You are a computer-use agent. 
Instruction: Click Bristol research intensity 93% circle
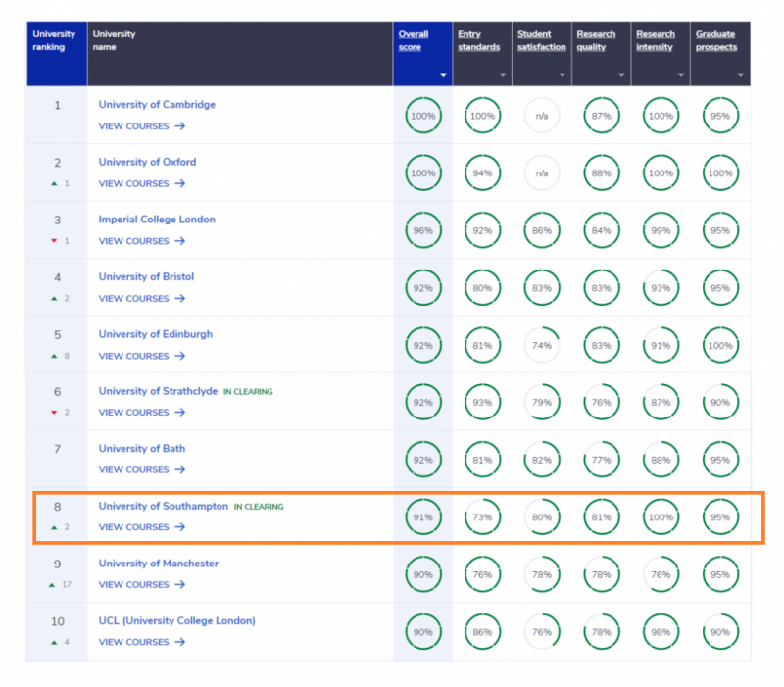click(x=661, y=288)
